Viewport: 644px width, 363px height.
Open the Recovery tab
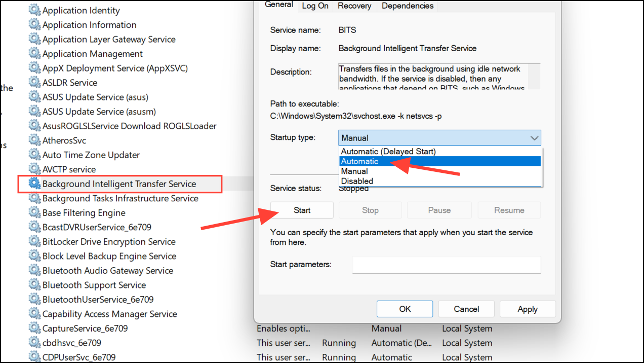(x=354, y=6)
